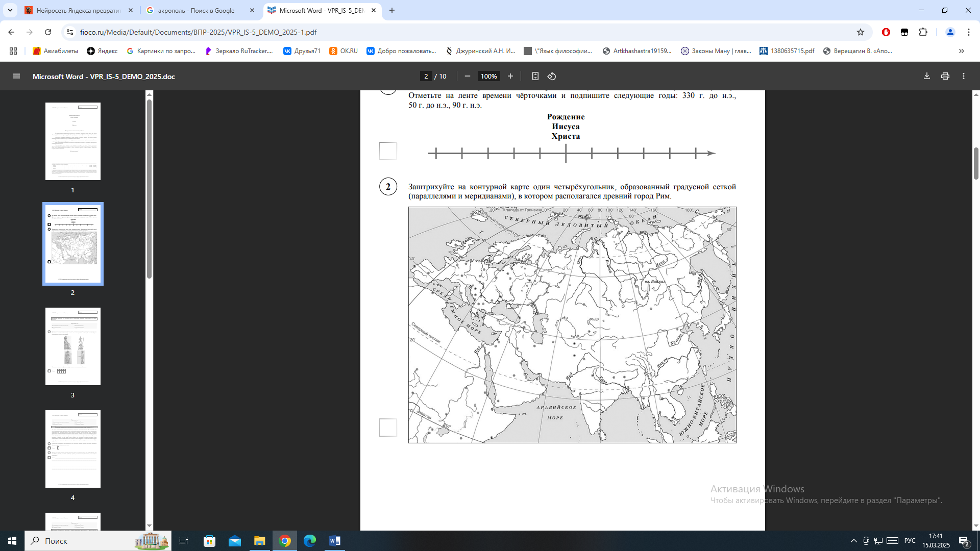Click the 100% zoom level field
This screenshot has height=551, width=980.
tap(488, 76)
